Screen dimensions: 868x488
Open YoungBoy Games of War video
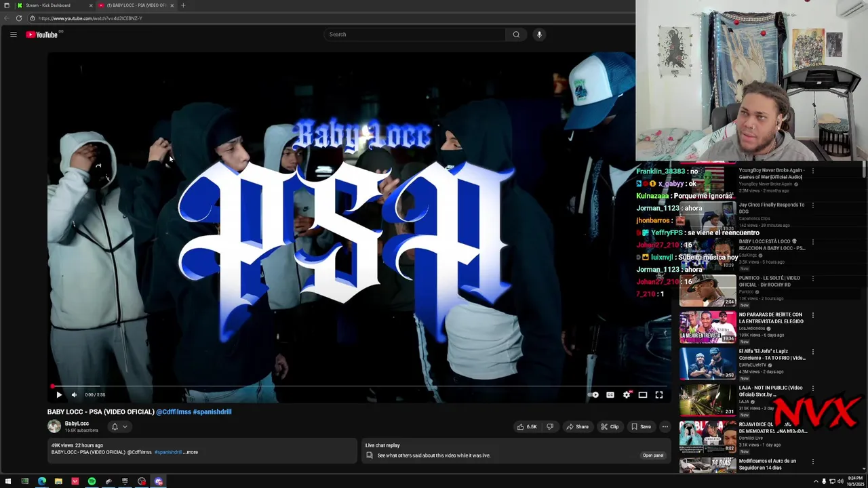pos(771,174)
